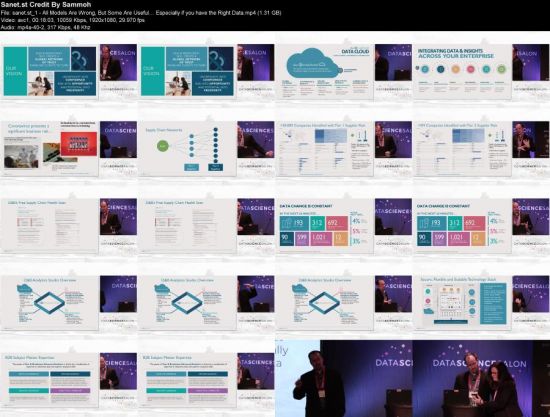Open close-up frame of speaker wearing lanyard
Screen dimensions: 550x417
click(x=344, y=378)
